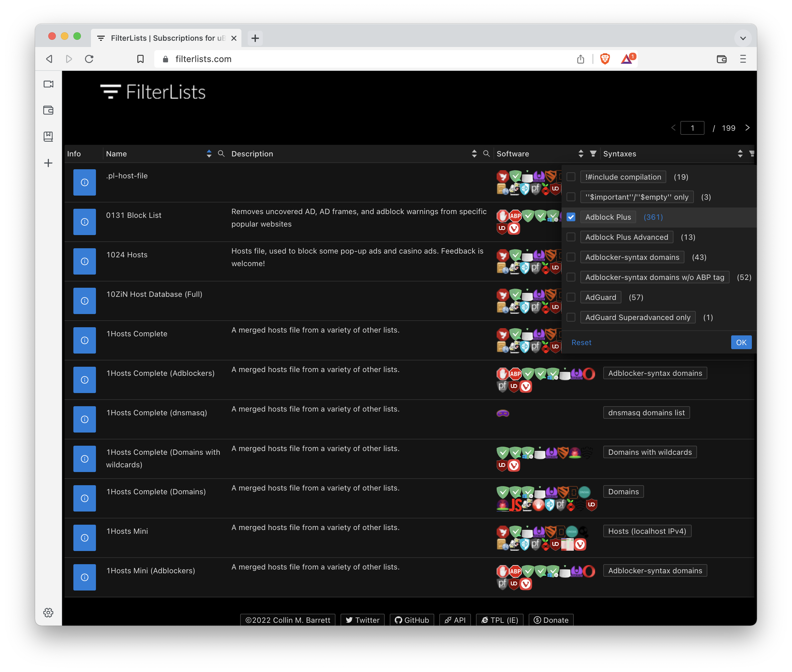Go to the next page of filter lists
This screenshot has width=792, height=672.
click(747, 128)
